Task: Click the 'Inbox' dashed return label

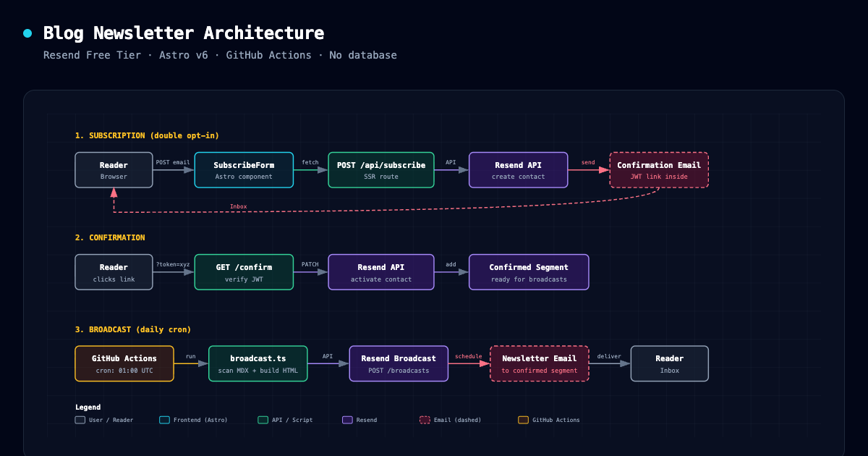Action: point(238,206)
